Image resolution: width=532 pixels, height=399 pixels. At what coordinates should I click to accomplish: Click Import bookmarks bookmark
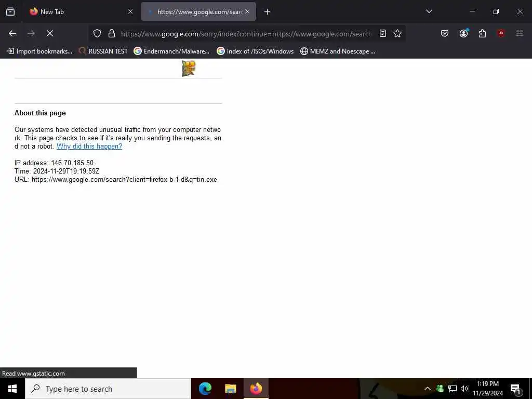coord(39,51)
